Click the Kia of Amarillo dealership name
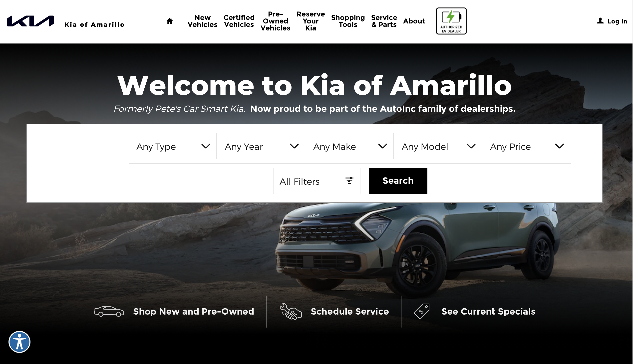This screenshot has height=364, width=633. click(94, 24)
